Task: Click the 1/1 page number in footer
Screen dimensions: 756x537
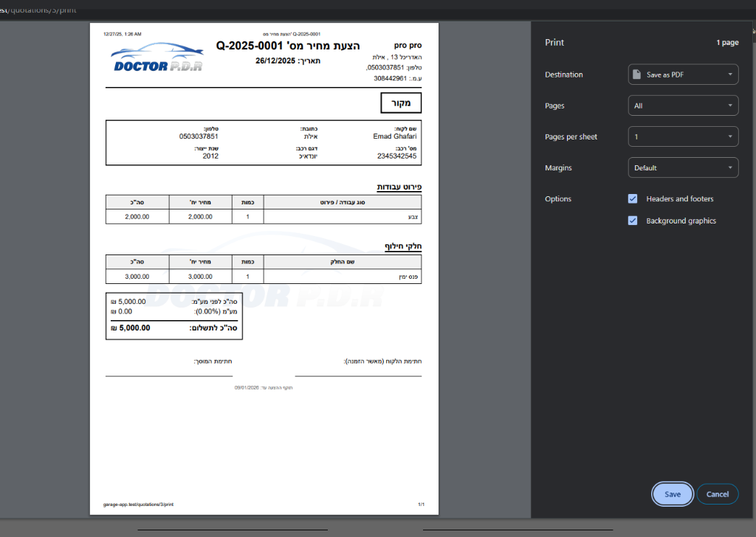Action: pyautogui.click(x=421, y=505)
